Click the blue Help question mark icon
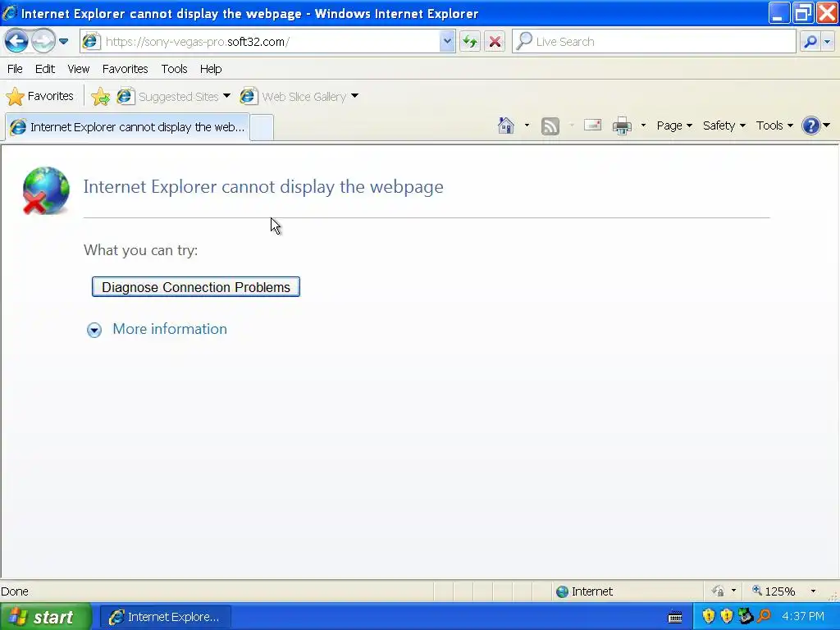This screenshot has width=840, height=630. point(810,126)
